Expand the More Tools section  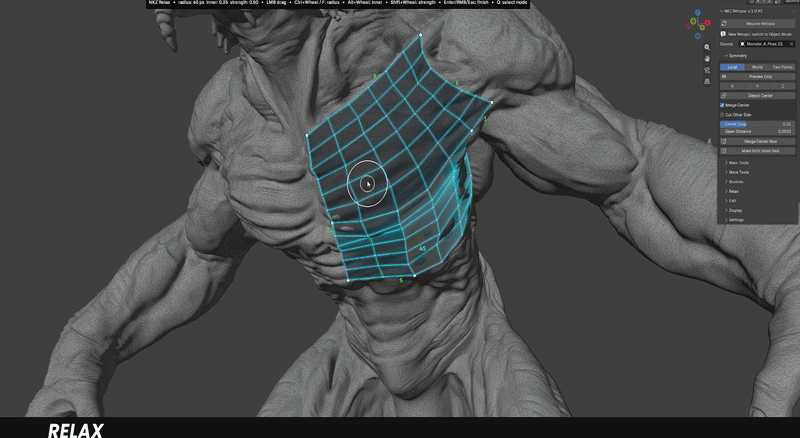click(737, 173)
